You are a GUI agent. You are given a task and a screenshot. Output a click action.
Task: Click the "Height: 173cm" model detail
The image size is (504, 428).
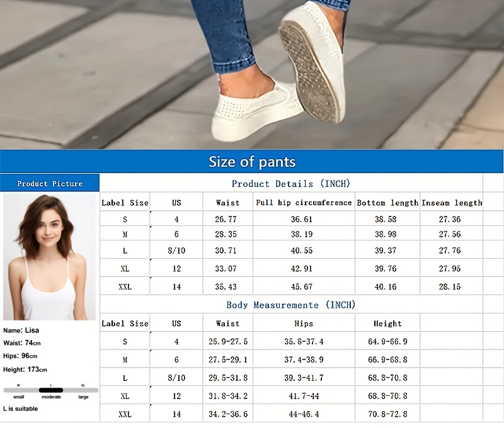click(25, 369)
